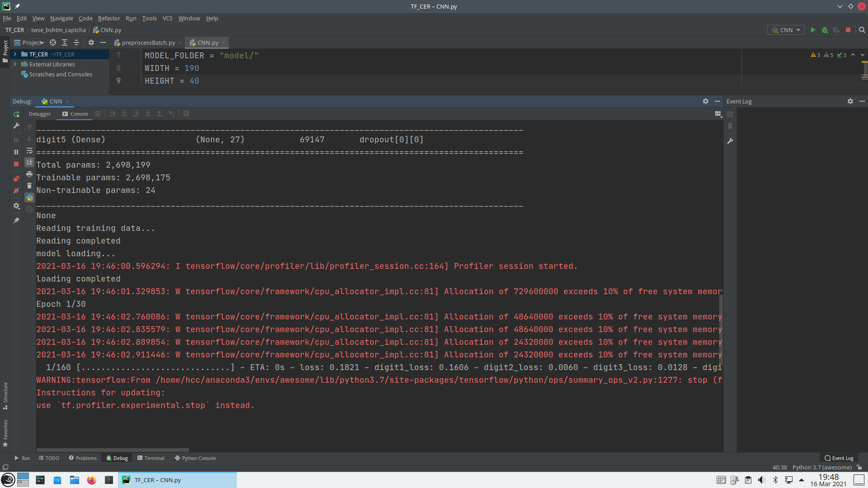The height and width of the screenshot is (488, 868).
Task: Toggle scroll to end of console
Action: point(29,162)
